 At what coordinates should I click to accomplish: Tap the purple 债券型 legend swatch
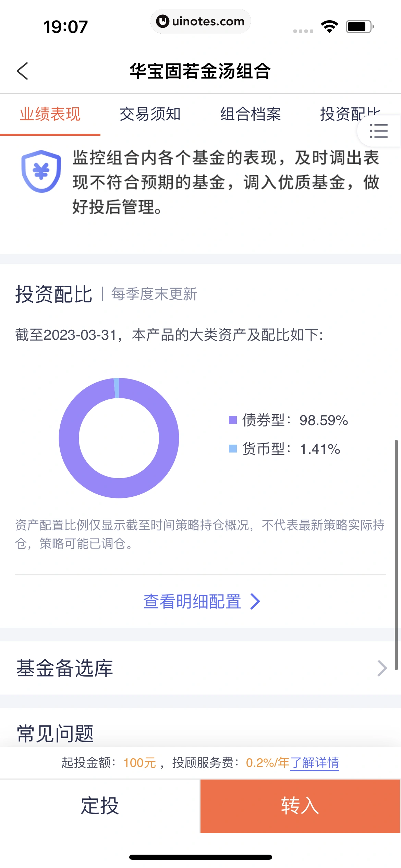pyautogui.click(x=233, y=420)
